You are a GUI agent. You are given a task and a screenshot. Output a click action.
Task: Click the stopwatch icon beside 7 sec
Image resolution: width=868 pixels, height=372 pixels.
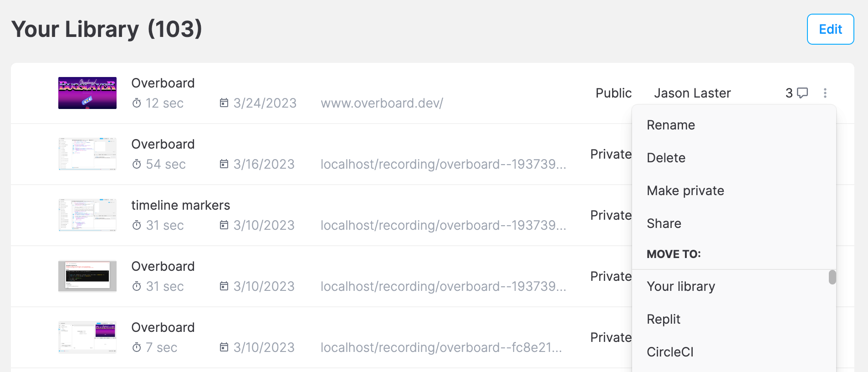pos(137,348)
